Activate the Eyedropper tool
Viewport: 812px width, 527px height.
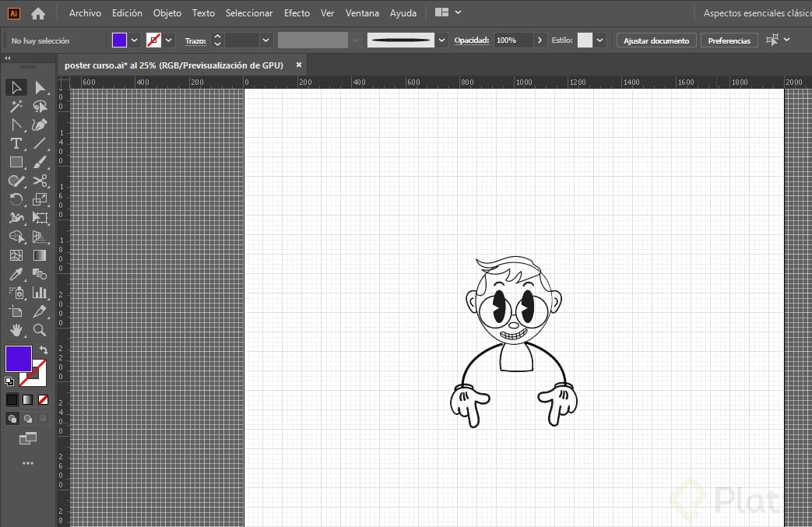point(16,274)
